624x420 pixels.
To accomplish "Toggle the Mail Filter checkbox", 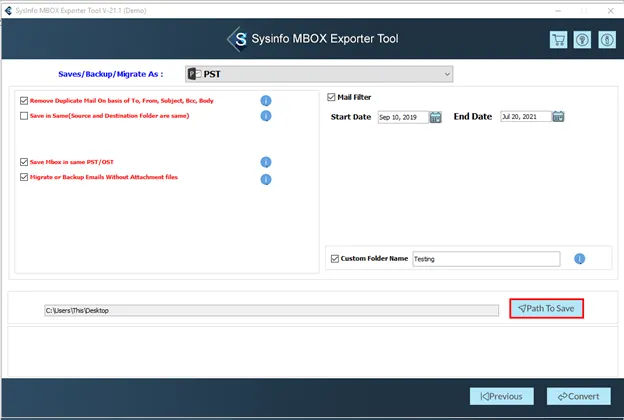I will pos(331,97).
